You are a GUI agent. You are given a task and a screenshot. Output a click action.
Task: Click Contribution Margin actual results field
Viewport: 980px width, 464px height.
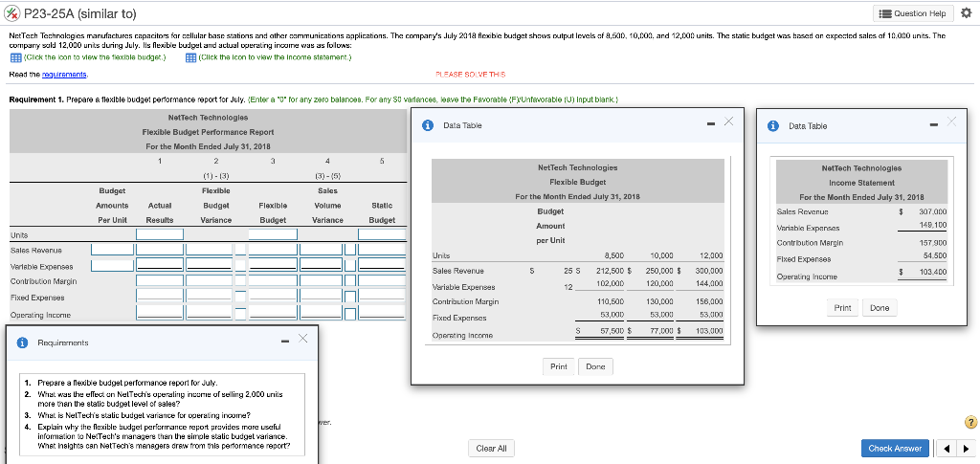click(160, 280)
